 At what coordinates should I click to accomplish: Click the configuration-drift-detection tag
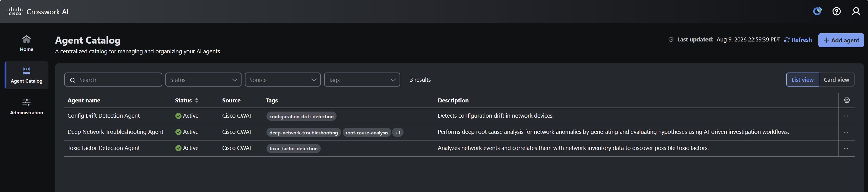pyautogui.click(x=301, y=116)
